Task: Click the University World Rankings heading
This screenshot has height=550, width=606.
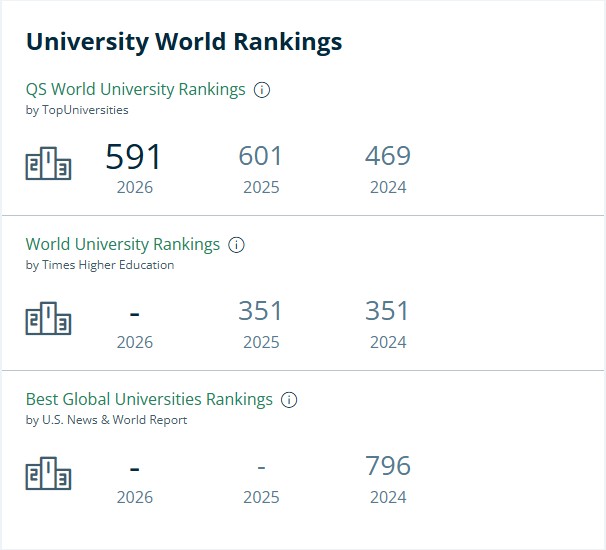Action: [x=184, y=42]
